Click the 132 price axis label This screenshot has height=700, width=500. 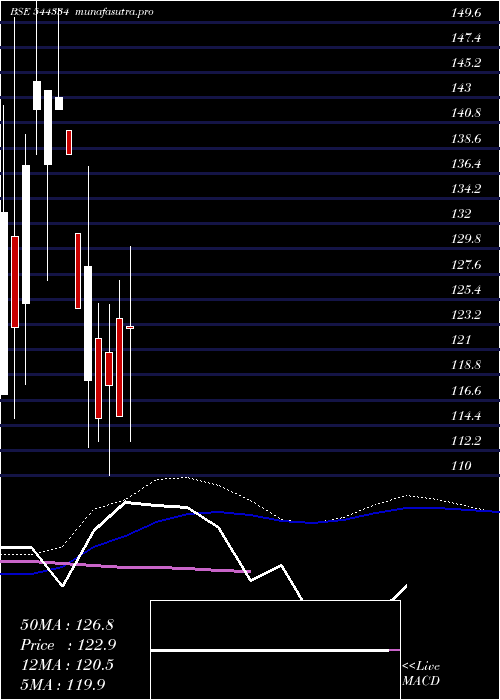click(461, 214)
